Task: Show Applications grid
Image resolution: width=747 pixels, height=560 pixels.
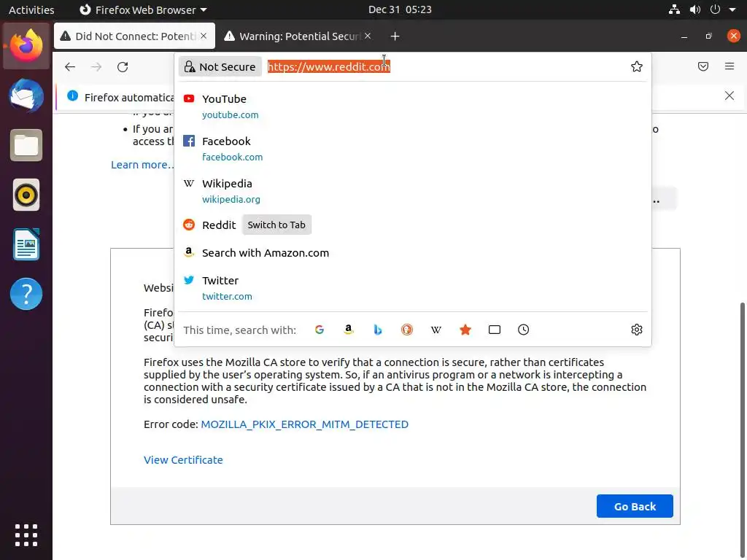Action: coord(26,534)
